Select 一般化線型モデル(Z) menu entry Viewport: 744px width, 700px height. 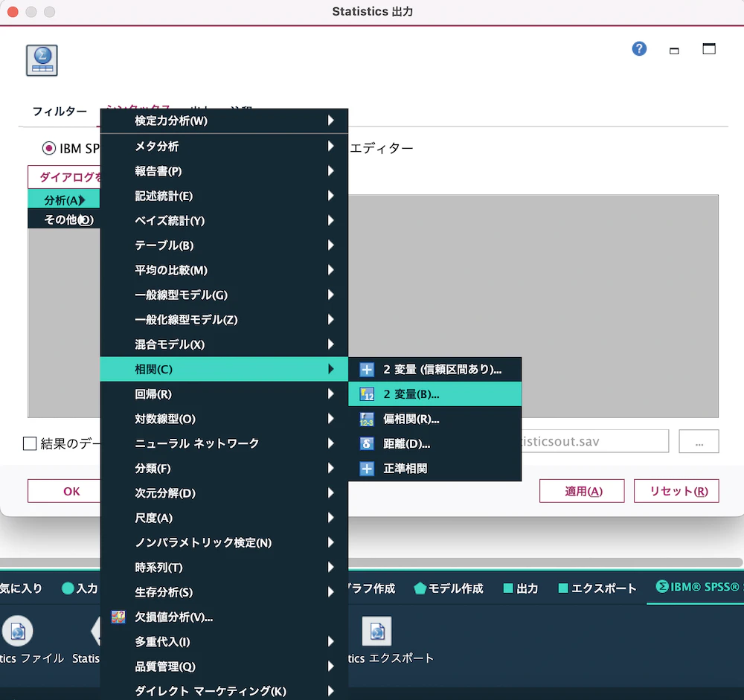(224, 319)
